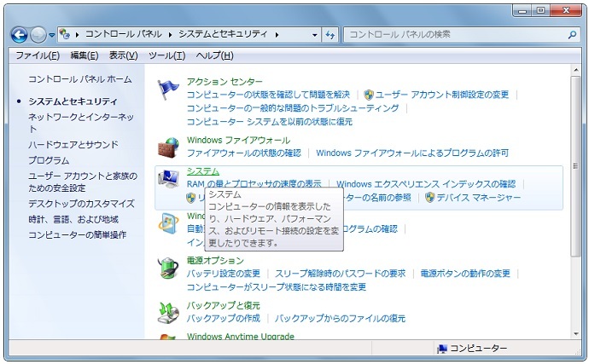
Task: Click the vertical scrollbar down arrow
Action: coord(575,333)
